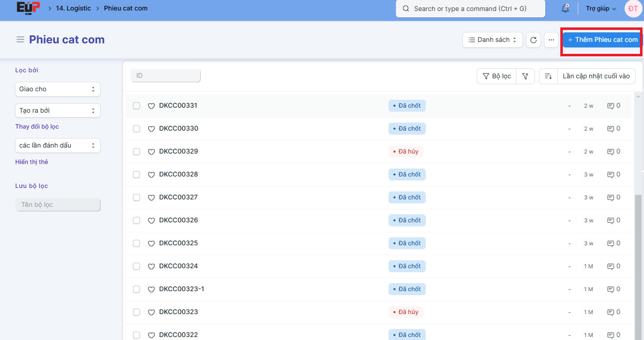Click the refresh list icon button
Screen dimensions: 644x340
(533, 40)
